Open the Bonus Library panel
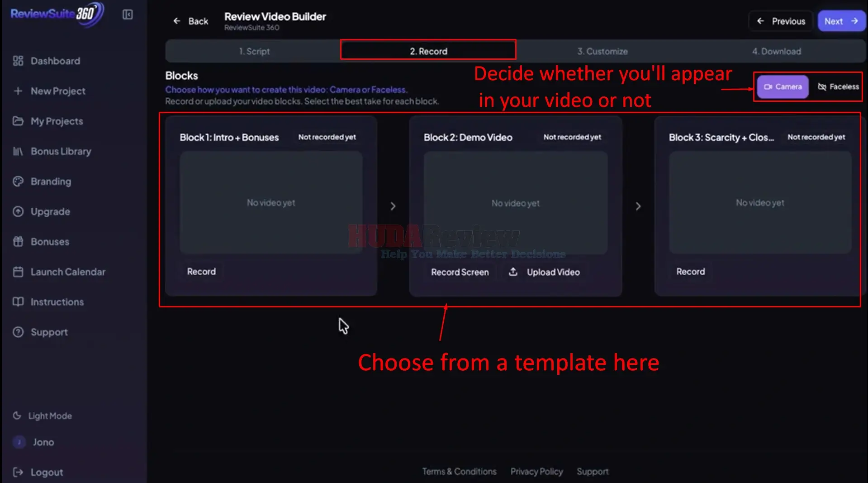Screen dimensions: 868x483 coord(61,151)
